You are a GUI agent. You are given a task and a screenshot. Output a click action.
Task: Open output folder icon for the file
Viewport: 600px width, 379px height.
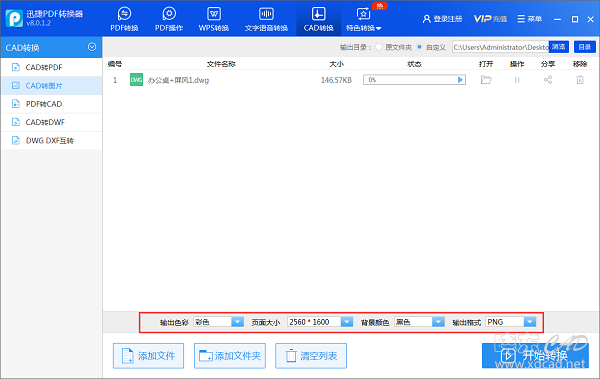486,80
